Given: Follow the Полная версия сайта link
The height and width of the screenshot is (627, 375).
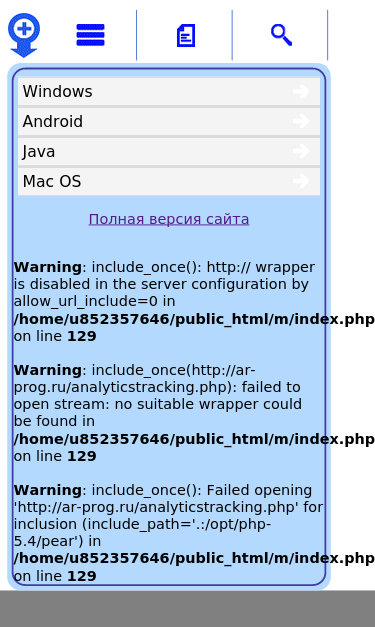Looking at the screenshot, I should (169, 219).
